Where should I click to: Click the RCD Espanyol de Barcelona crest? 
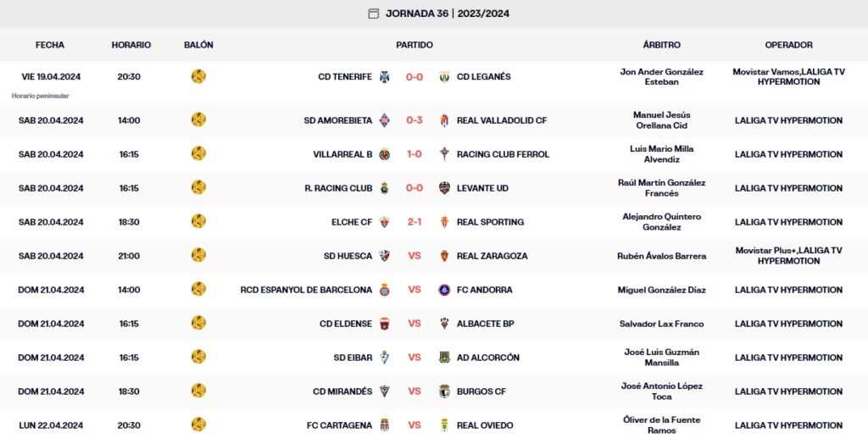[x=384, y=290]
